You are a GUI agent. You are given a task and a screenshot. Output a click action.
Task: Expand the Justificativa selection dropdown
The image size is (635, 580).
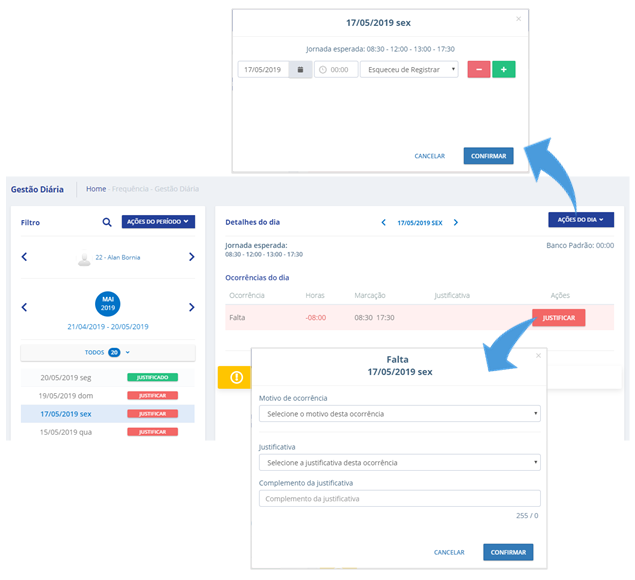tap(399, 462)
